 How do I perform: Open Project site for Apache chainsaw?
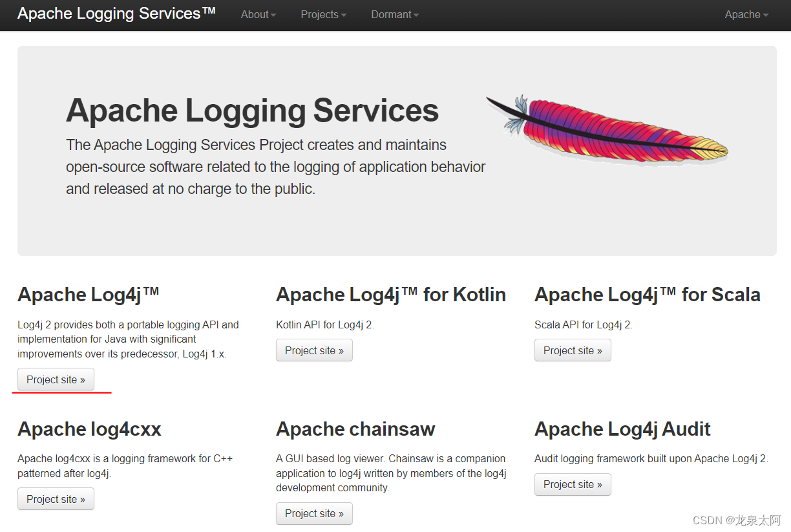(x=314, y=513)
